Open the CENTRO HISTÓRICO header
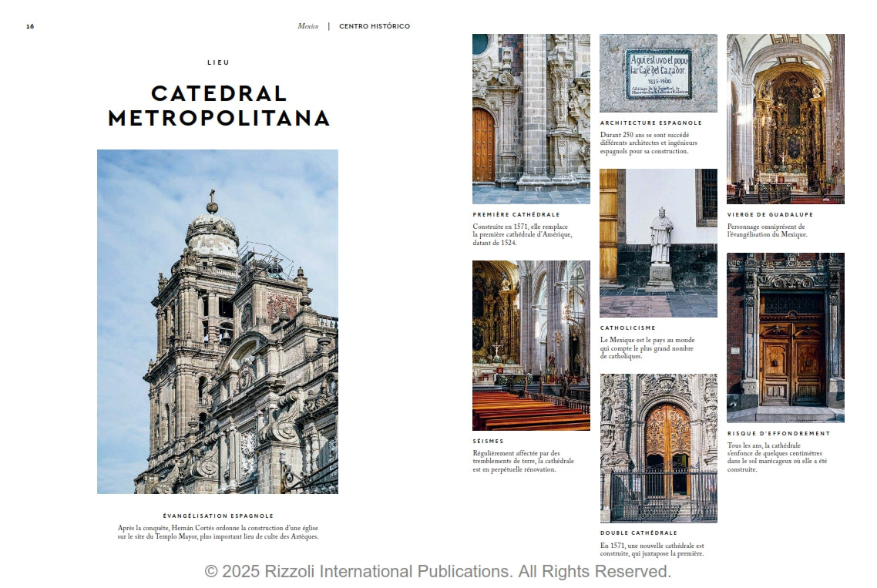877x588 pixels. [372, 25]
